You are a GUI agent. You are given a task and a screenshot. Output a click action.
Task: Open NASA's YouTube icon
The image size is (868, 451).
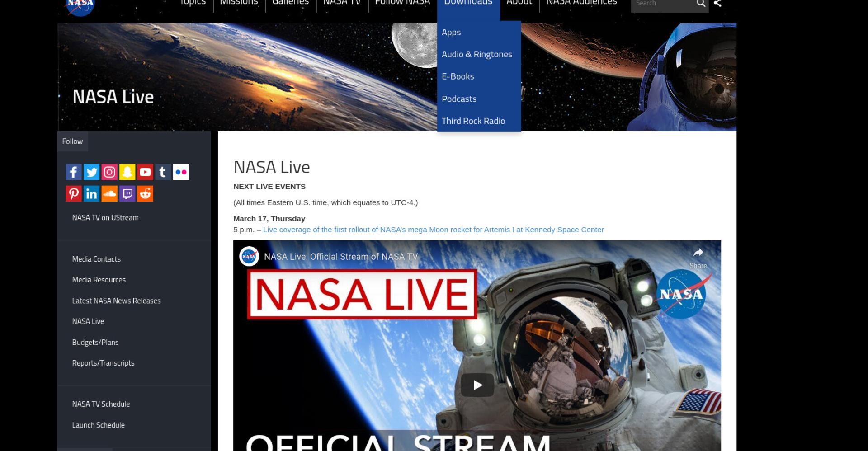[145, 172]
